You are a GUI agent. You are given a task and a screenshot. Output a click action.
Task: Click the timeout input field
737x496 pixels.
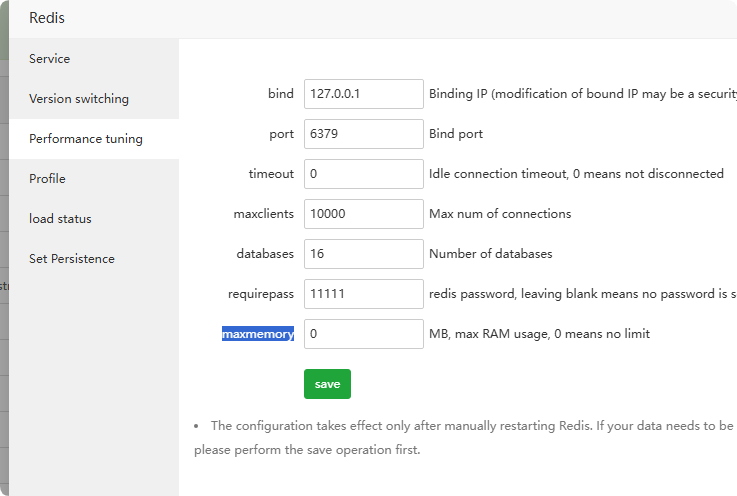(364, 174)
